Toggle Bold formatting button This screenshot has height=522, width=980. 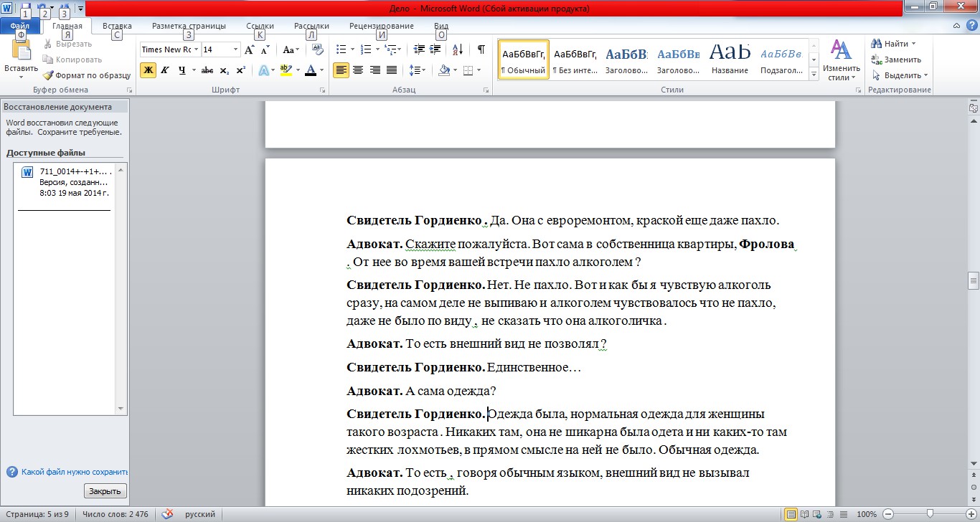(148, 70)
